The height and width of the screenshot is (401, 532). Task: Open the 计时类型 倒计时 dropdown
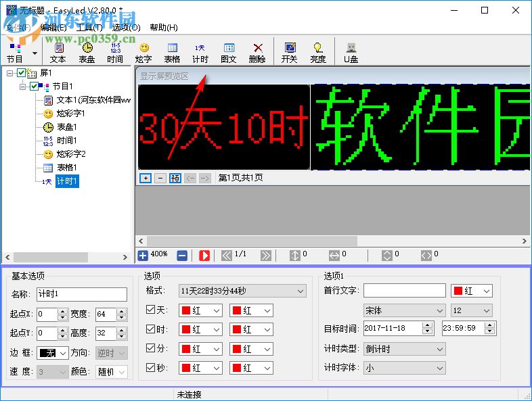405,349
